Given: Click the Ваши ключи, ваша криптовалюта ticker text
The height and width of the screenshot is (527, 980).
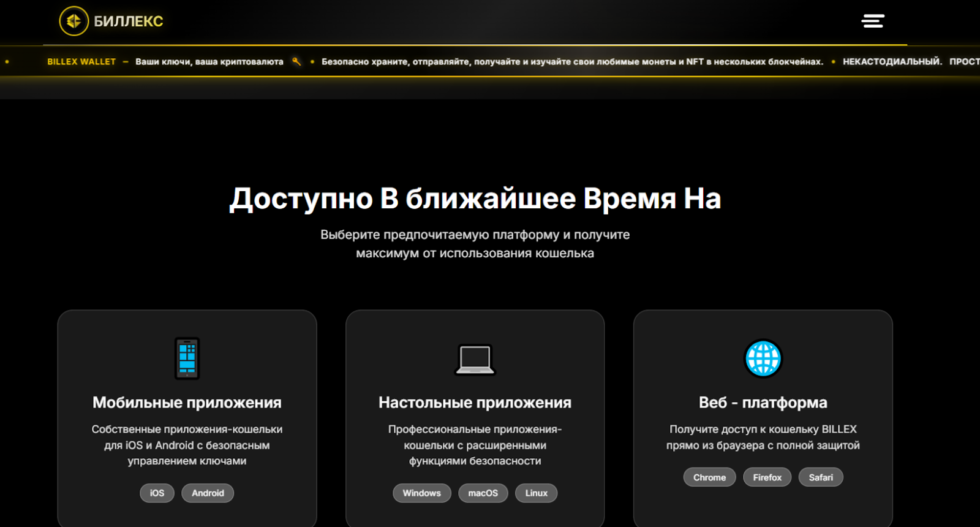Looking at the screenshot, I should [x=209, y=61].
